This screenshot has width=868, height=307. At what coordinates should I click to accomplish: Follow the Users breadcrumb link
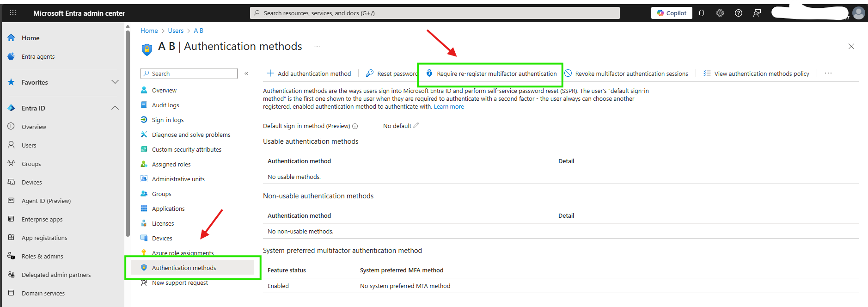pyautogui.click(x=176, y=31)
